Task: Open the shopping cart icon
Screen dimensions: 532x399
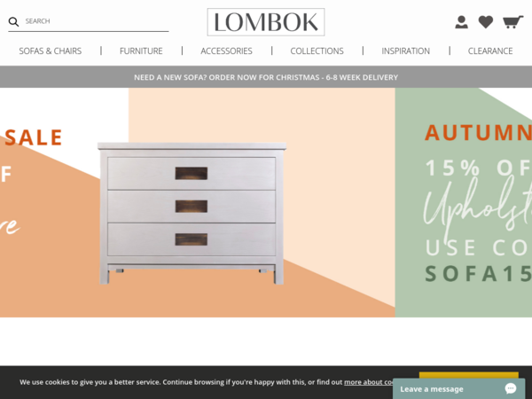Action: pyautogui.click(x=512, y=22)
